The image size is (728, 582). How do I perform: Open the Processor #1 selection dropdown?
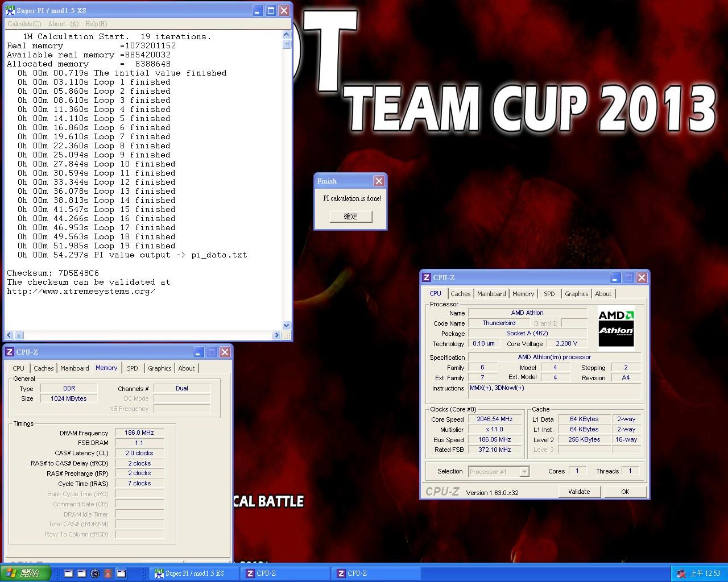[499, 472]
